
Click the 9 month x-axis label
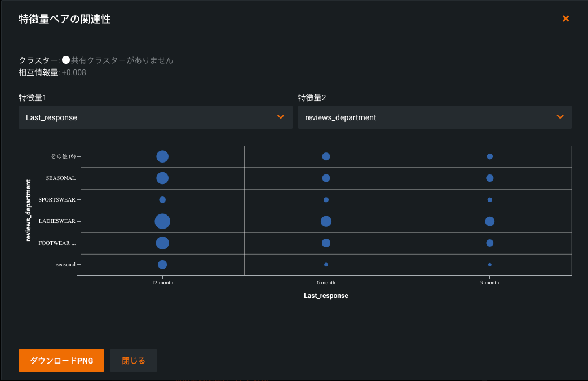(x=489, y=282)
